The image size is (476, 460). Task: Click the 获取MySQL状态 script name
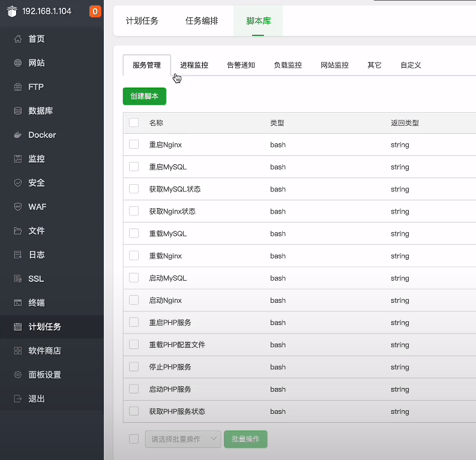click(x=175, y=189)
